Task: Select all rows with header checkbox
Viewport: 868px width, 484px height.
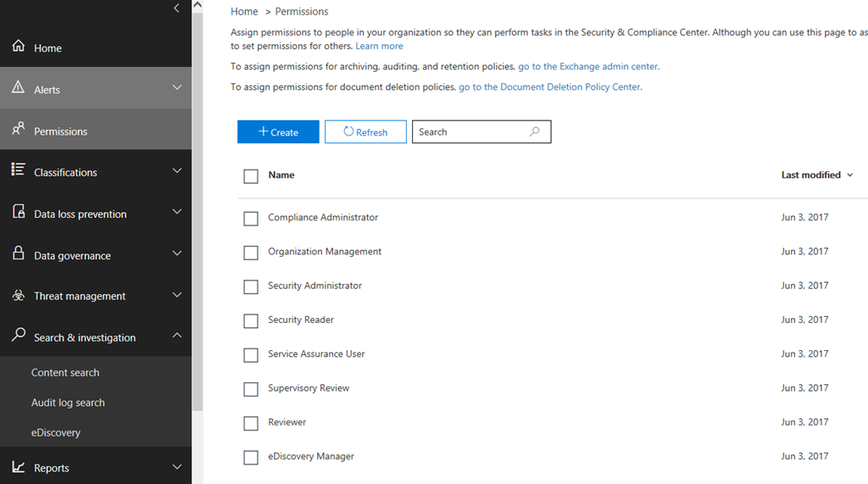Action: (x=251, y=176)
